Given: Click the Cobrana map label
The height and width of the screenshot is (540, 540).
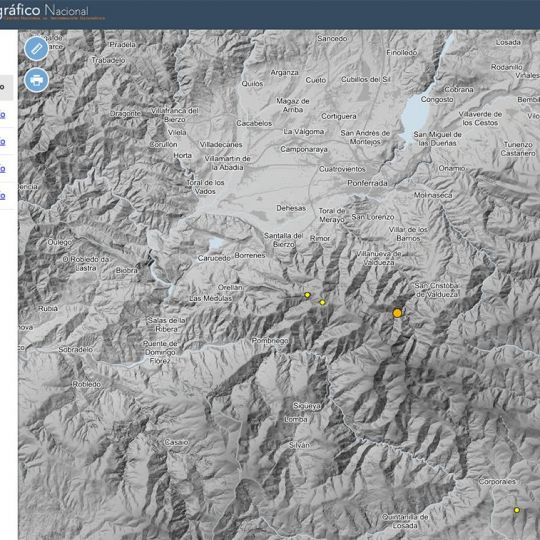Looking at the screenshot, I should (x=459, y=90).
